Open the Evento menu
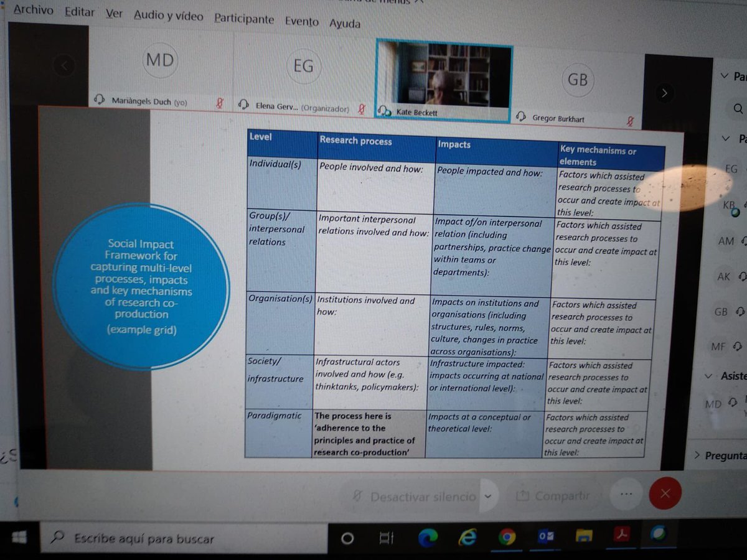The image size is (747, 560). [302, 21]
